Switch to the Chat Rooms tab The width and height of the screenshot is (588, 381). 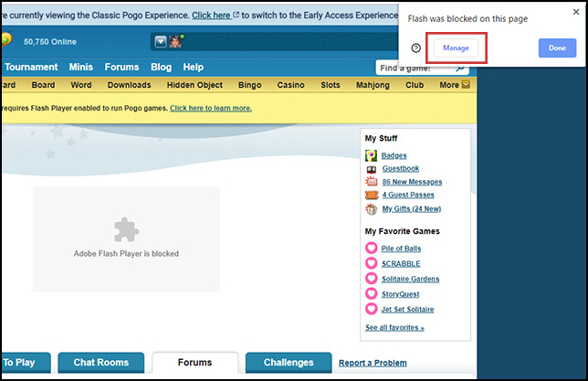[x=100, y=363]
